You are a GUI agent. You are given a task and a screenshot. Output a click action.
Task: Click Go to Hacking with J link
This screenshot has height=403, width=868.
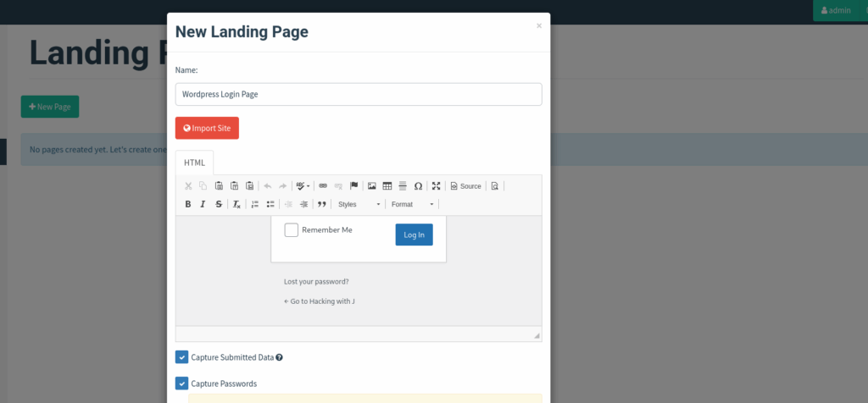[320, 301]
